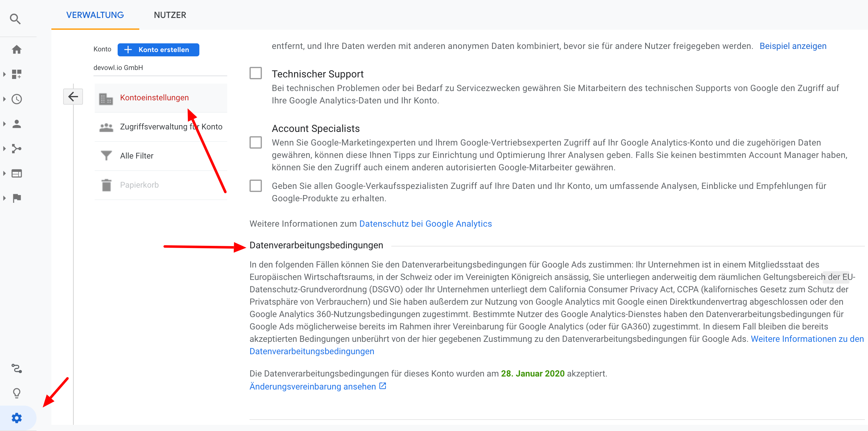Select the VERWALTUNG tab

tap(95, 15)
